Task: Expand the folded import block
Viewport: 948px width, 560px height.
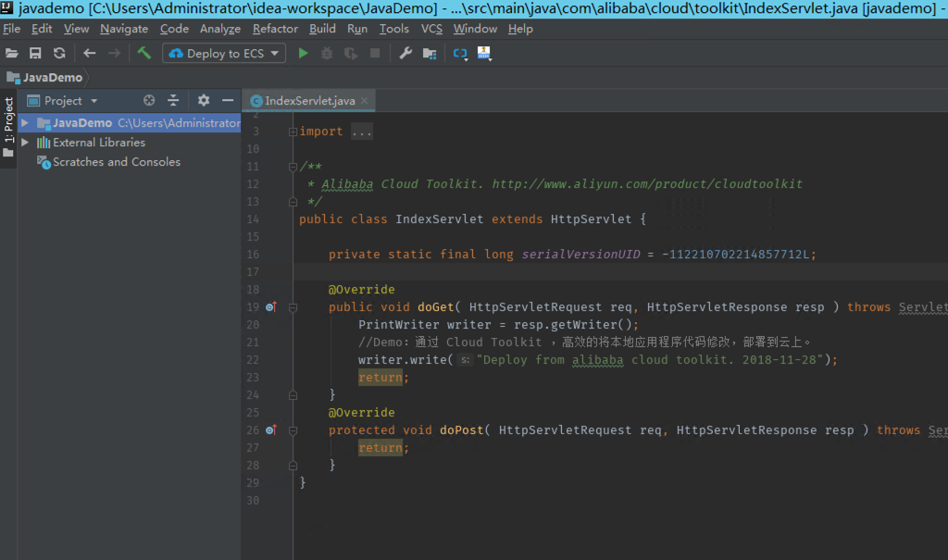Action: point(293,131)
